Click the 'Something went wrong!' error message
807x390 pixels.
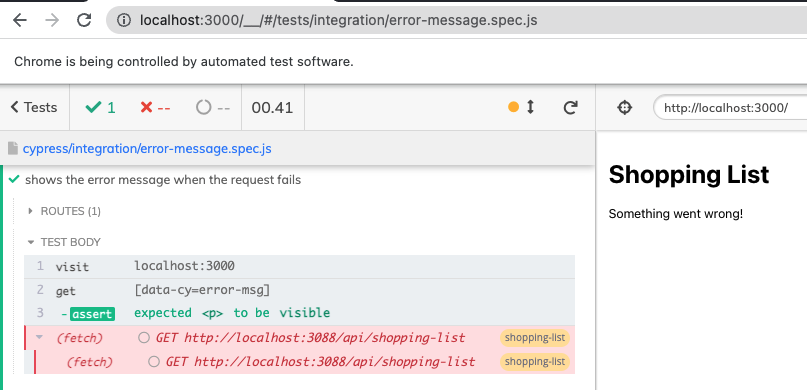(x=676, y=214)
